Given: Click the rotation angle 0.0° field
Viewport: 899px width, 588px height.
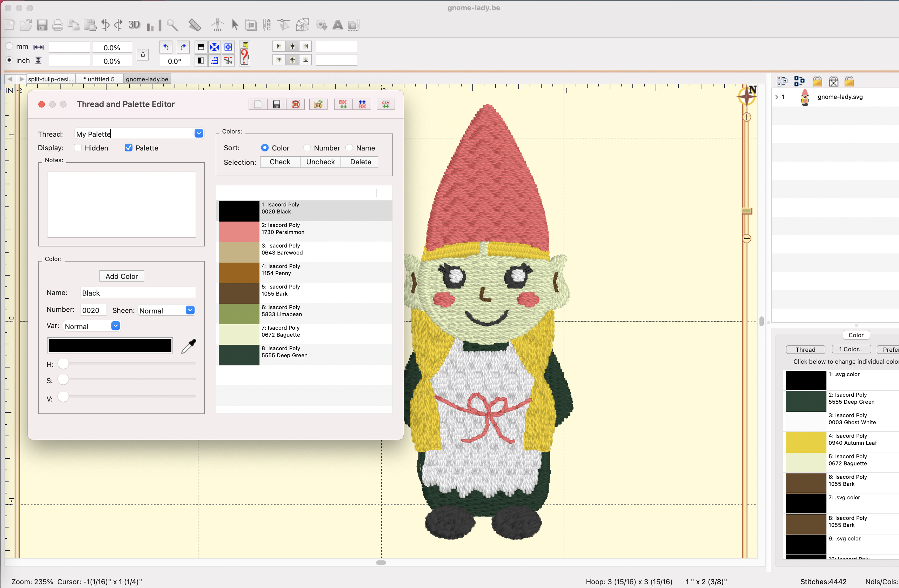Looking at the screenshot, I should [x=174, y=61].
